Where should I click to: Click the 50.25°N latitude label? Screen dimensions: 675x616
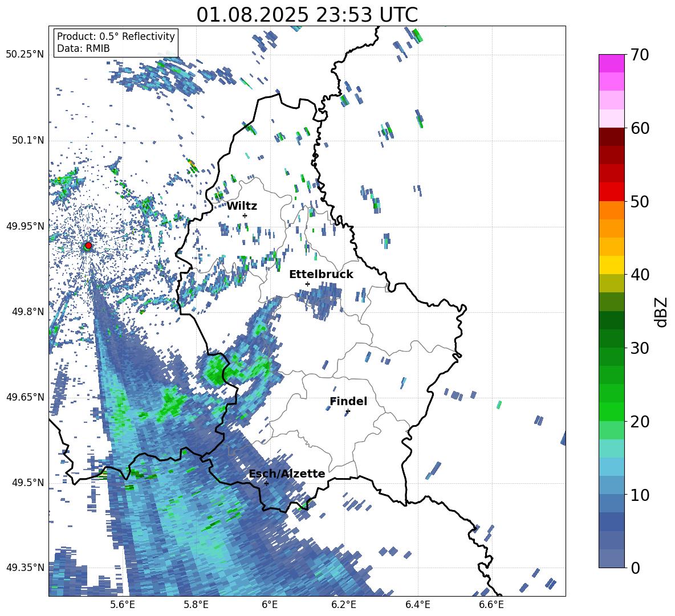point(25,55)
